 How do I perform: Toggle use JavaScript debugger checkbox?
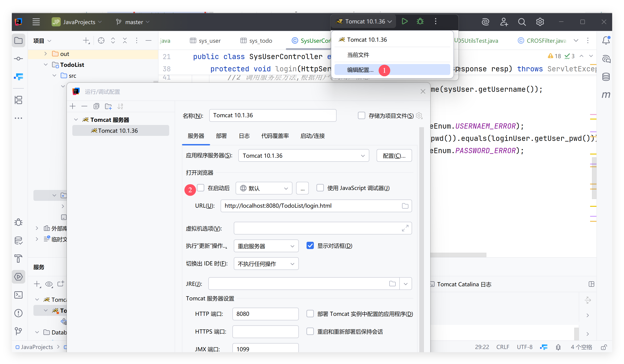click(x=320, y=188)
